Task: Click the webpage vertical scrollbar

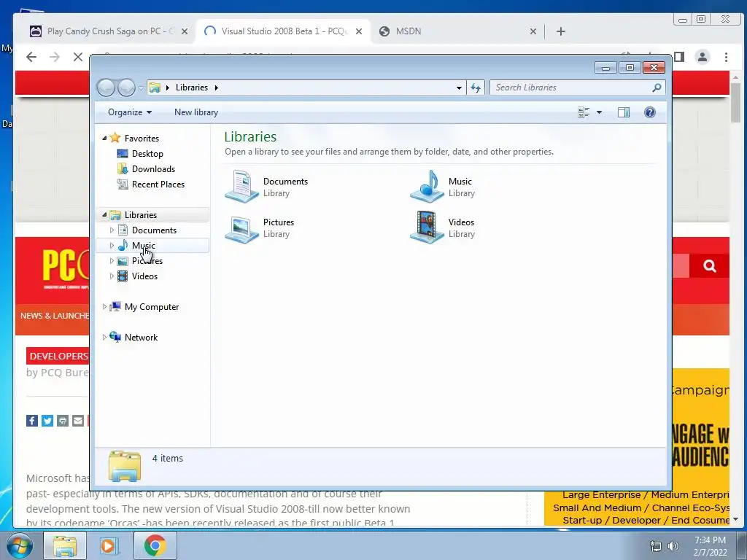Action: pyautogui.click(x=735, y=102)
